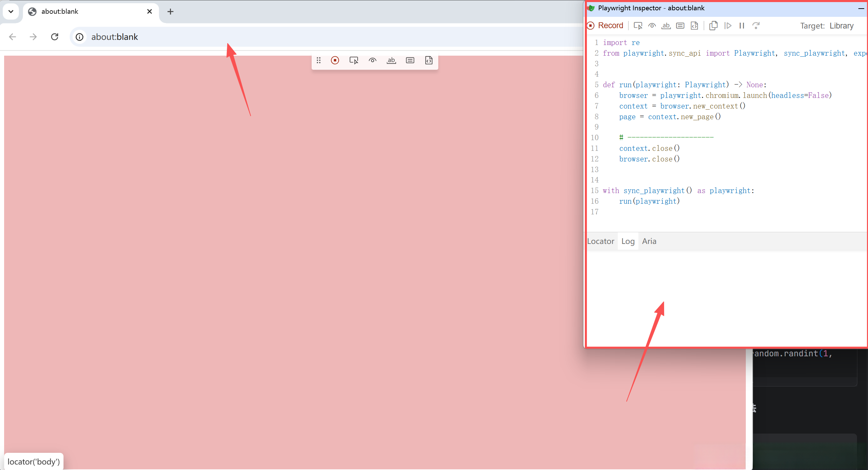This screenshot has width=868, height=470.
Task: Click Assert visibility eye icon in Inspector
Action: [x=652, y=26]
